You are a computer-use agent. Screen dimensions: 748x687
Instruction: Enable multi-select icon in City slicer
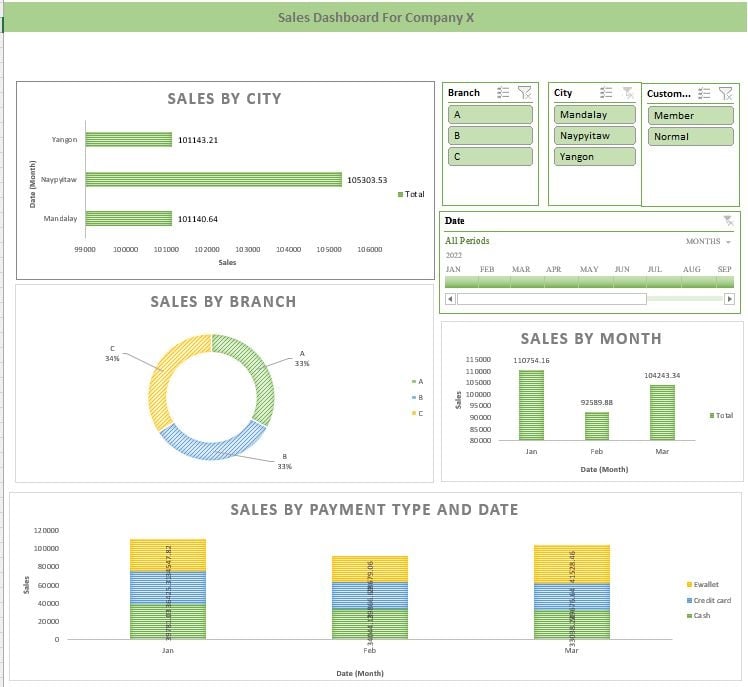(x=606, y=92)
